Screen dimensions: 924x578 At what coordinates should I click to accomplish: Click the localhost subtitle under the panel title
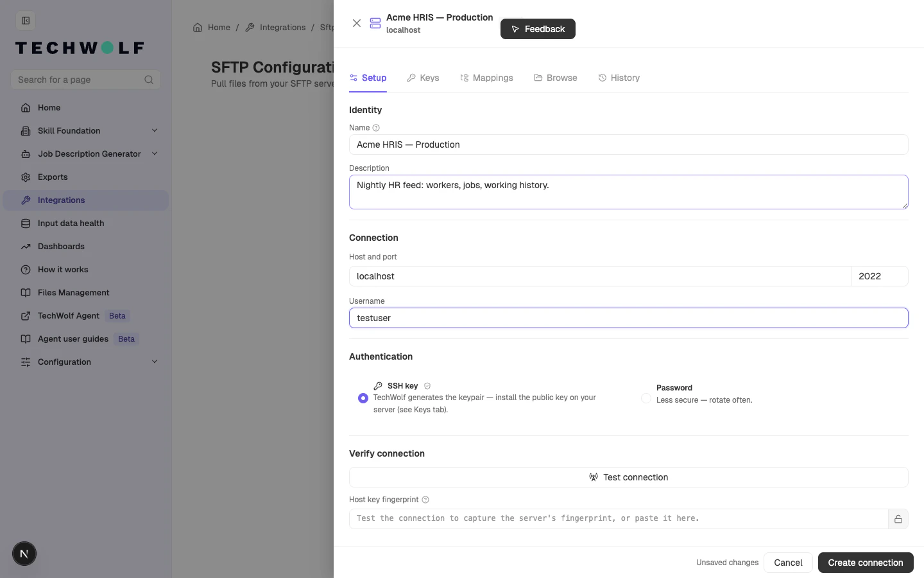[404, 30]
